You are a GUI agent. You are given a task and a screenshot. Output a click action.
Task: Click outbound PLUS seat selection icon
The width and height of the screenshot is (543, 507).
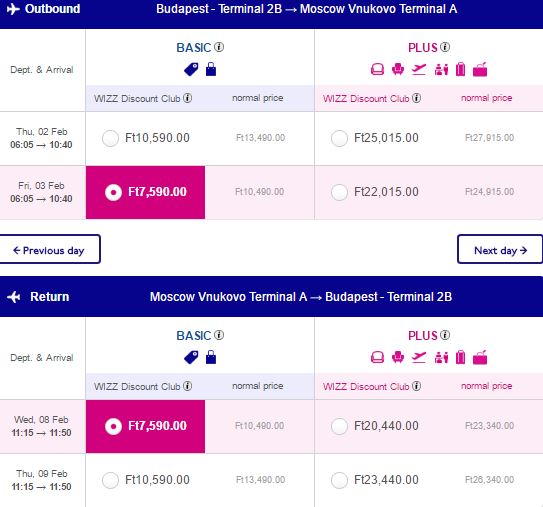click(x=398, y=69)
